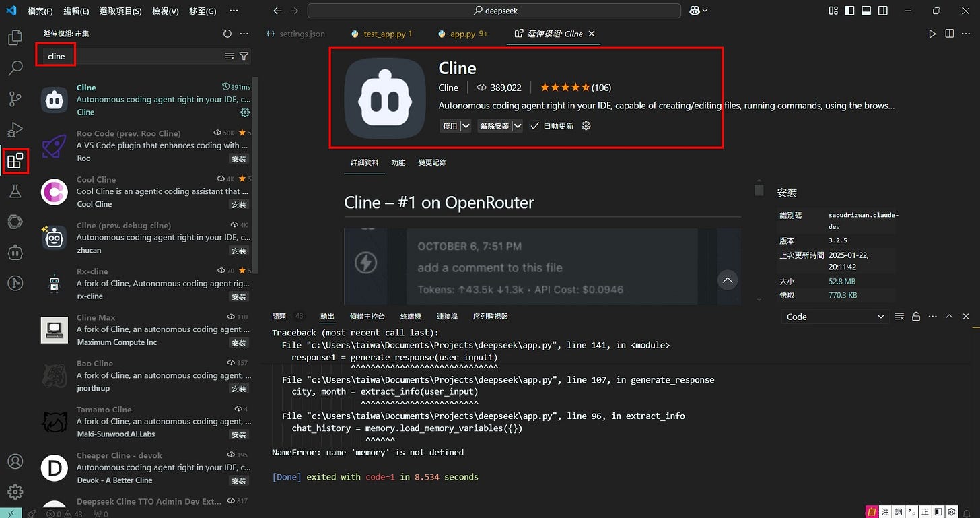Expand the uninstall button dropdown arrow

click(x=518, y=126)
